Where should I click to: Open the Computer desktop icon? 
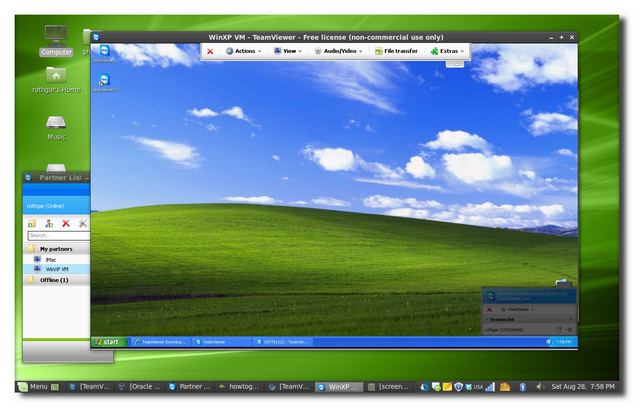[56, 40]
